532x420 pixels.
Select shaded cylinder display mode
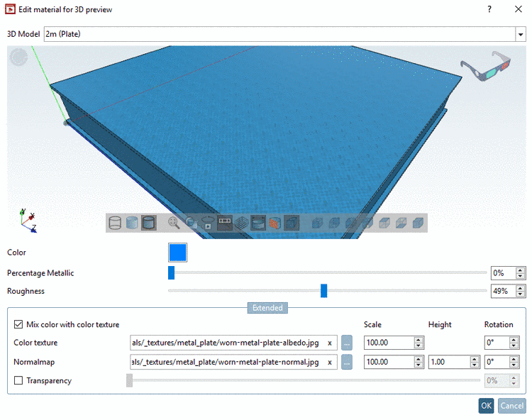132,223
